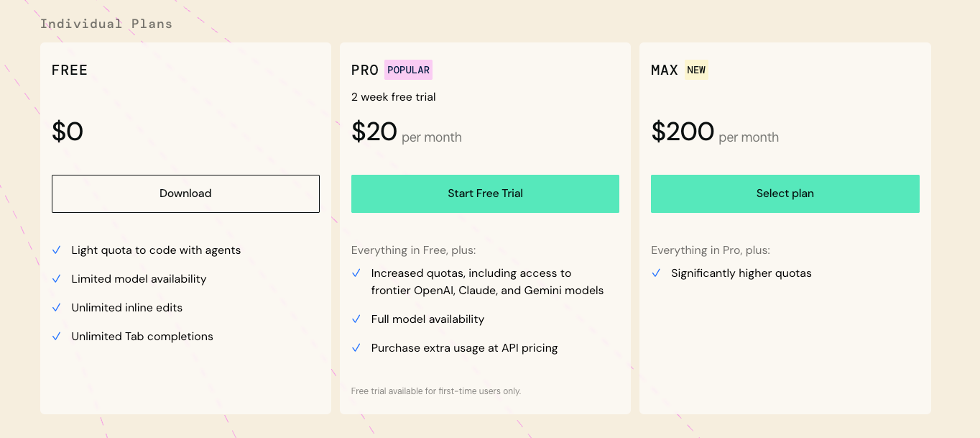
Task: Select the PRO plan heading
Action: (364, 70)
